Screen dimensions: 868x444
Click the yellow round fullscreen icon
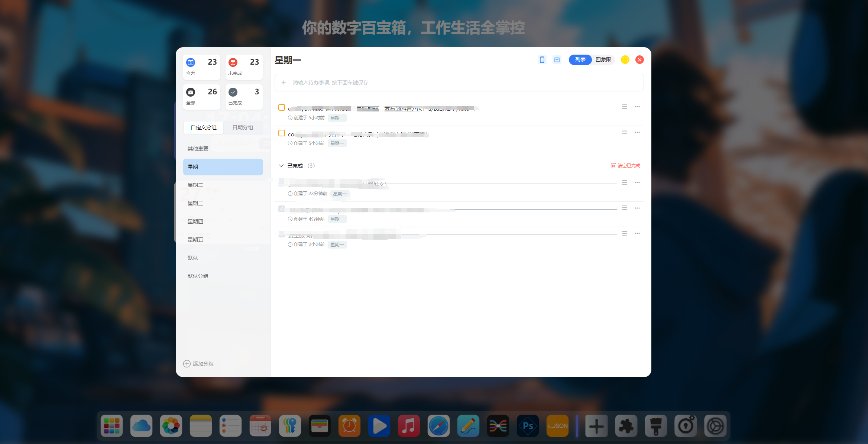tap(625, 60)
